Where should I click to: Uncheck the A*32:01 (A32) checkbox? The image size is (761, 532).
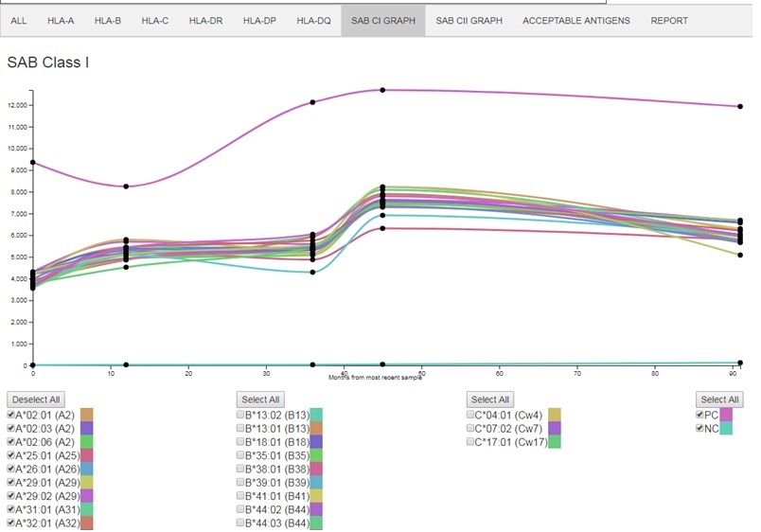[x=11, y=523]
